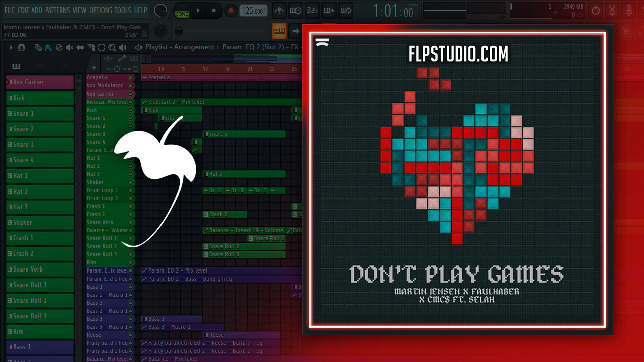The image size is (644, 362).
Task: Select the Delete tool
Action: click(x=59, y=47)
